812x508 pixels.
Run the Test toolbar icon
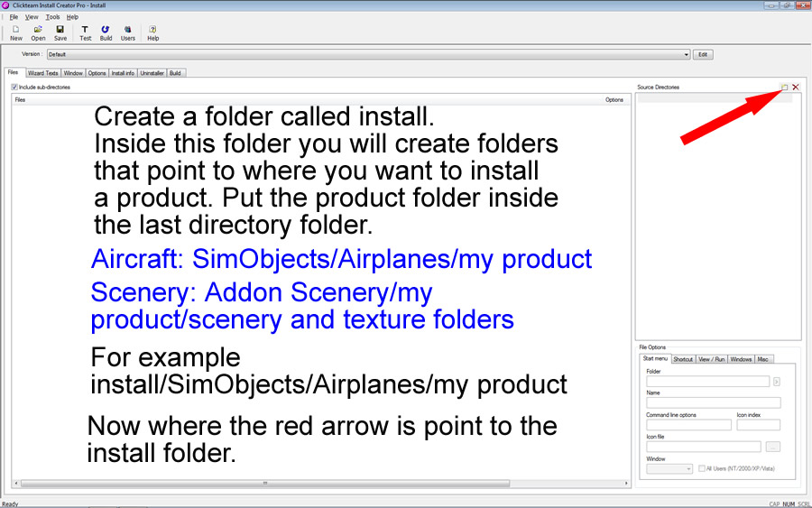tap(85, 32)
